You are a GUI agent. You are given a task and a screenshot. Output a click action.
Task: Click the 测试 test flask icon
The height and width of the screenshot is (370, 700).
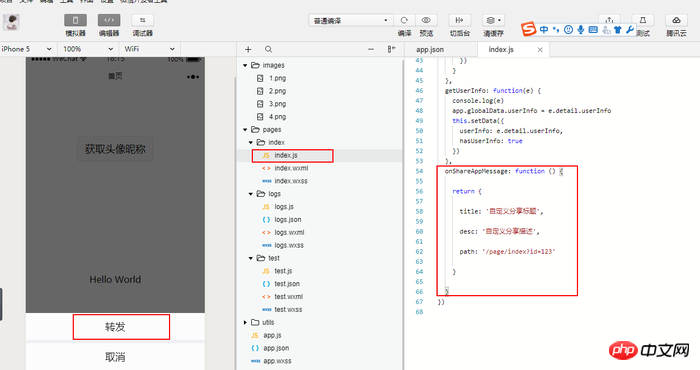(643, 20)
